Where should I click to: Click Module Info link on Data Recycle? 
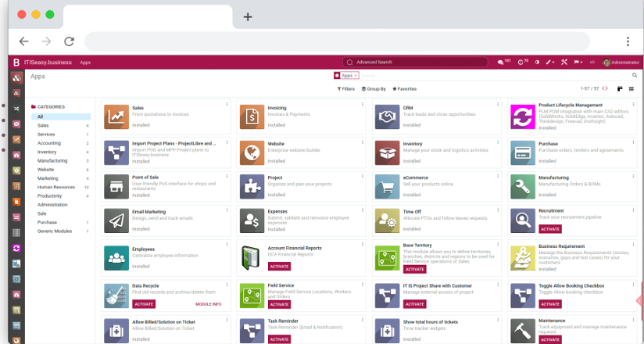tap(207, 303)
